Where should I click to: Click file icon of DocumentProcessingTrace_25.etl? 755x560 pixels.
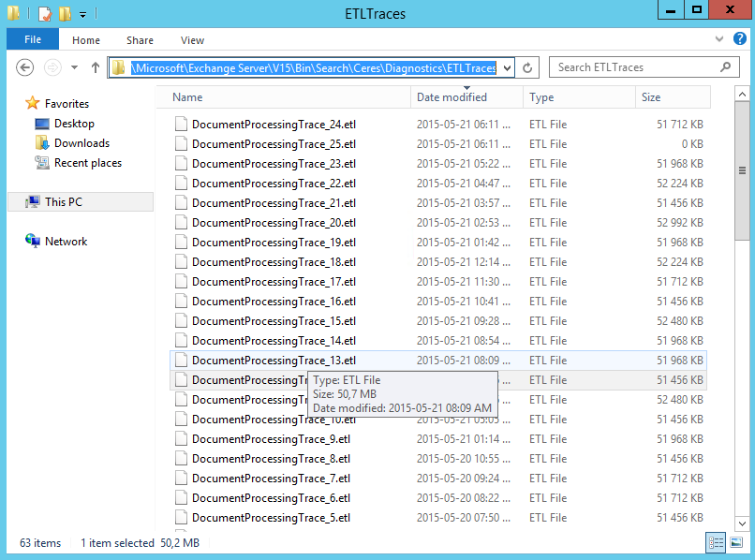181,144
